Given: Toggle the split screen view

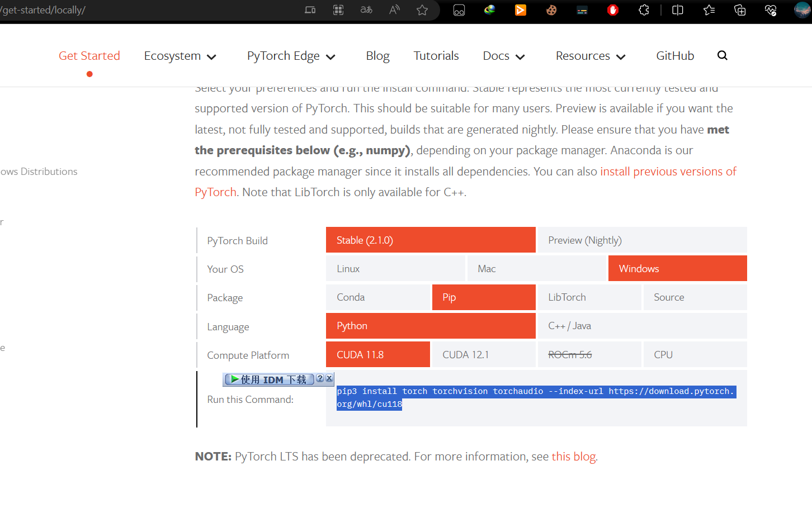Looking at the screenshot, I should pos(678,10).
